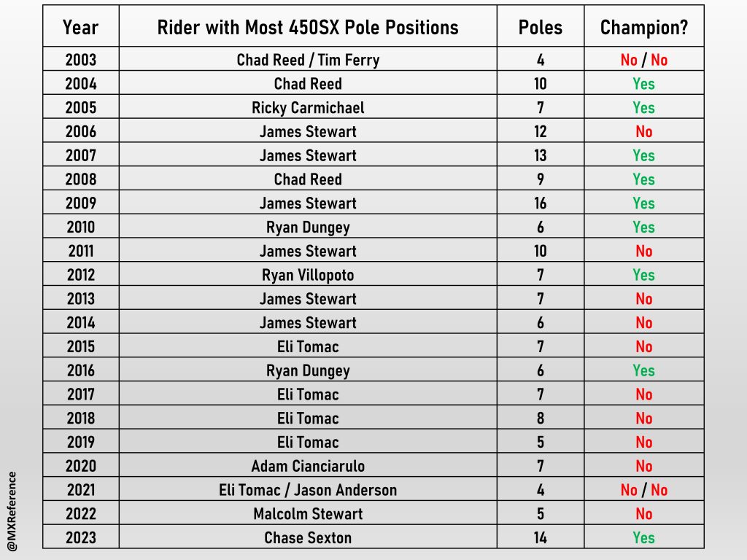Image resolution: width=747 pixels, height=560 pixels.
Task: Click the Adam Cianciarulo rider cell
Action: point(308,466)
